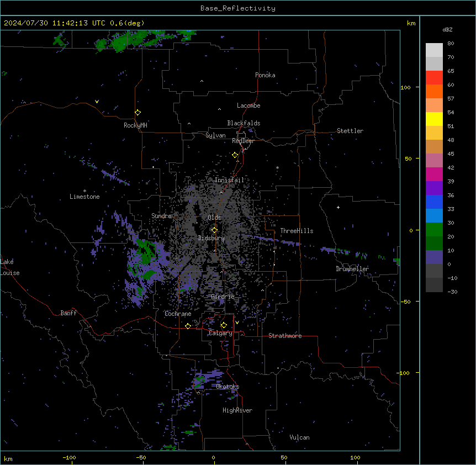Click the Limestone label
The height and width of the screenshot is (465, 476).
[x=84, y=197]
